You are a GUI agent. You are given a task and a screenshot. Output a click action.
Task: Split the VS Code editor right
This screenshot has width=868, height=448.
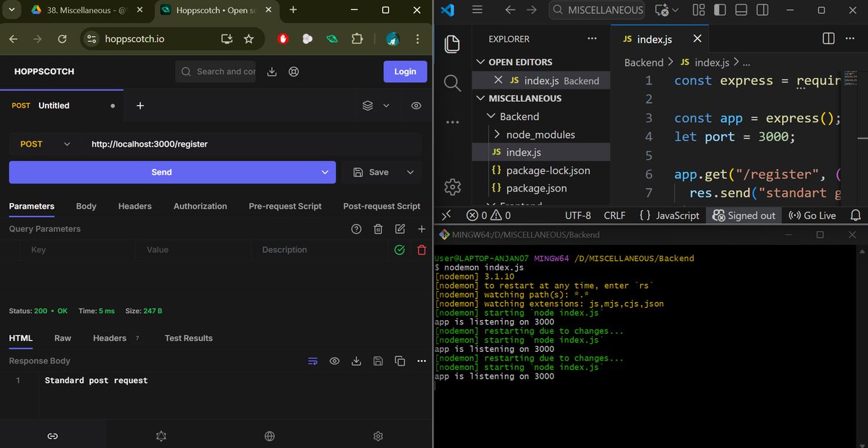coord(830,39)
